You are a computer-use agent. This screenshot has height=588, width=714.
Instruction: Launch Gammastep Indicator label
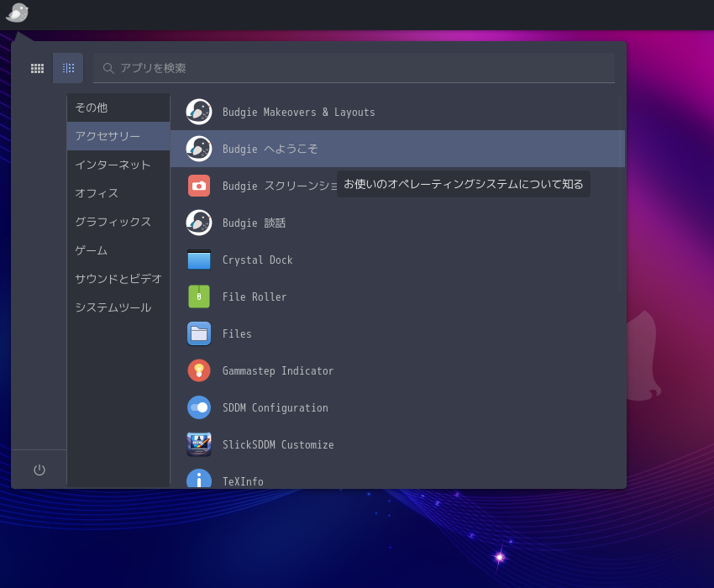(x=278, y=371)
